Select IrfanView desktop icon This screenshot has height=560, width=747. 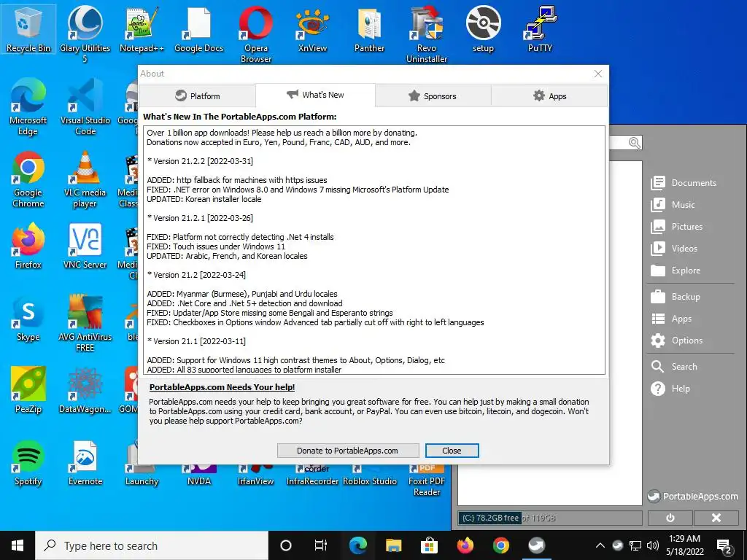[x=256, y=475]
